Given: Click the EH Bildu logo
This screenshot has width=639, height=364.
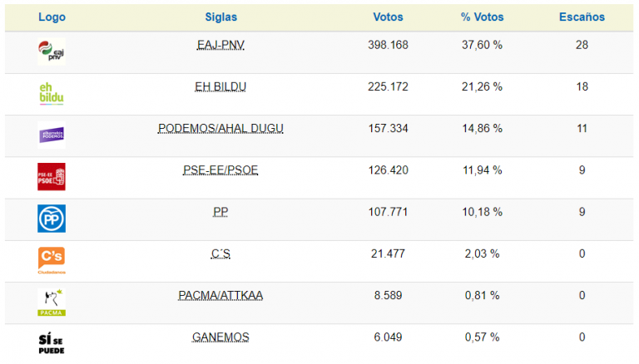Looking at the screenshot, I should (52, 94).
